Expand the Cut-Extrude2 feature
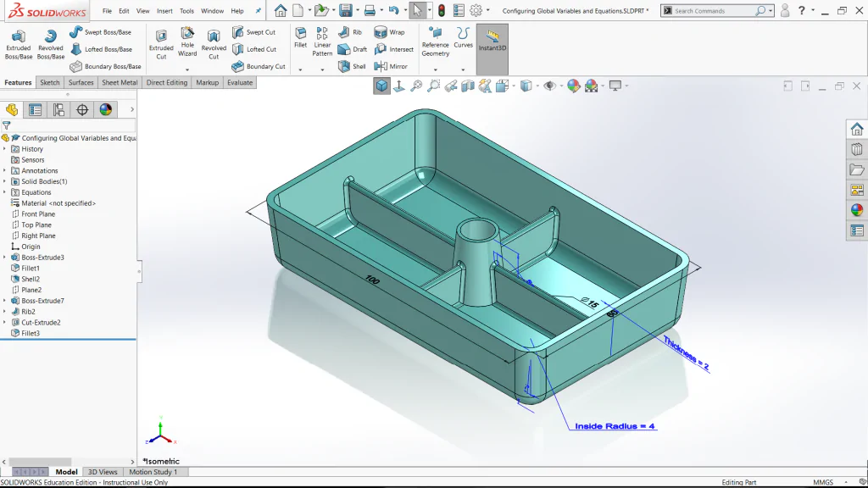The image size is (868, 488). (x=5, y=323)
